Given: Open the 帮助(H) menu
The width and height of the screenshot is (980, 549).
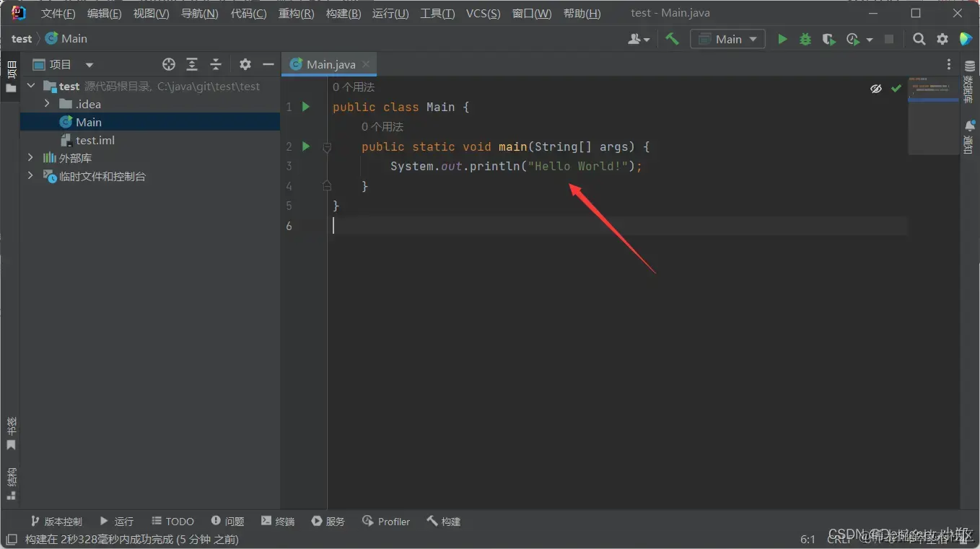Looking at the screenshot, I should [582, 14].
